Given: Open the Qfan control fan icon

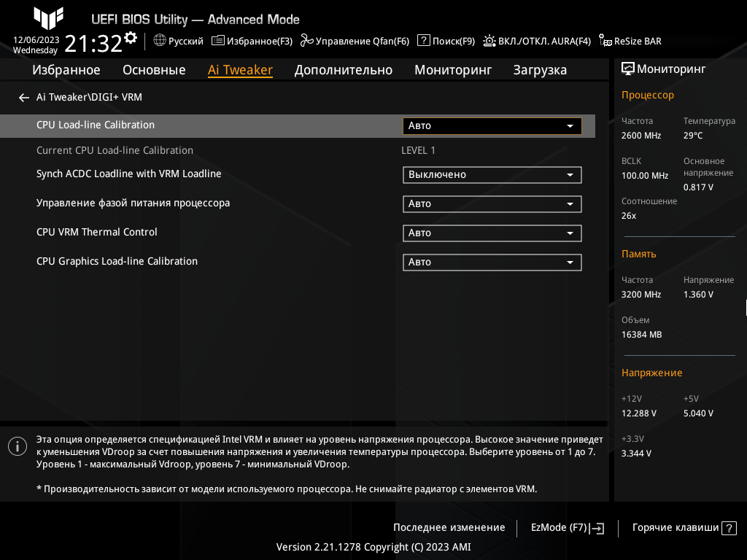Looking at the screenshot, I should pyautogui.click(x=307, y=41).
